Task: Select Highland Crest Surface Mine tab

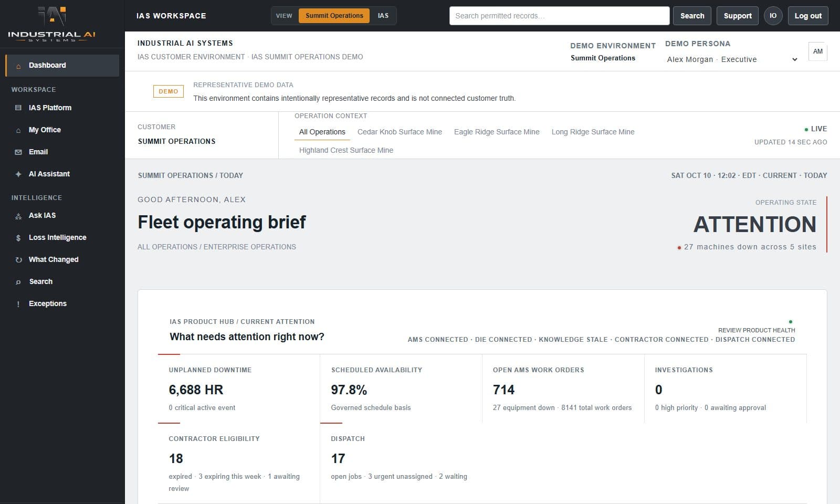Action: pos(346,150)
